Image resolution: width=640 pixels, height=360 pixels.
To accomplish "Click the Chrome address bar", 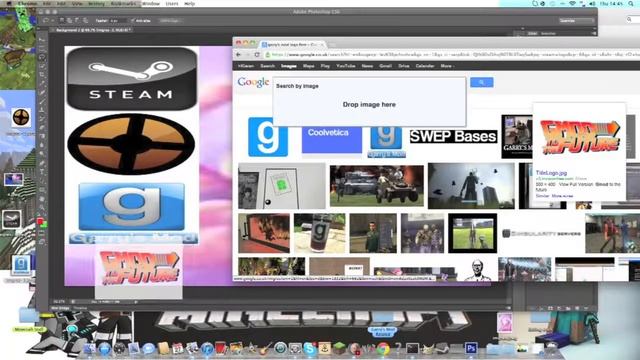I will coord(451,54).
